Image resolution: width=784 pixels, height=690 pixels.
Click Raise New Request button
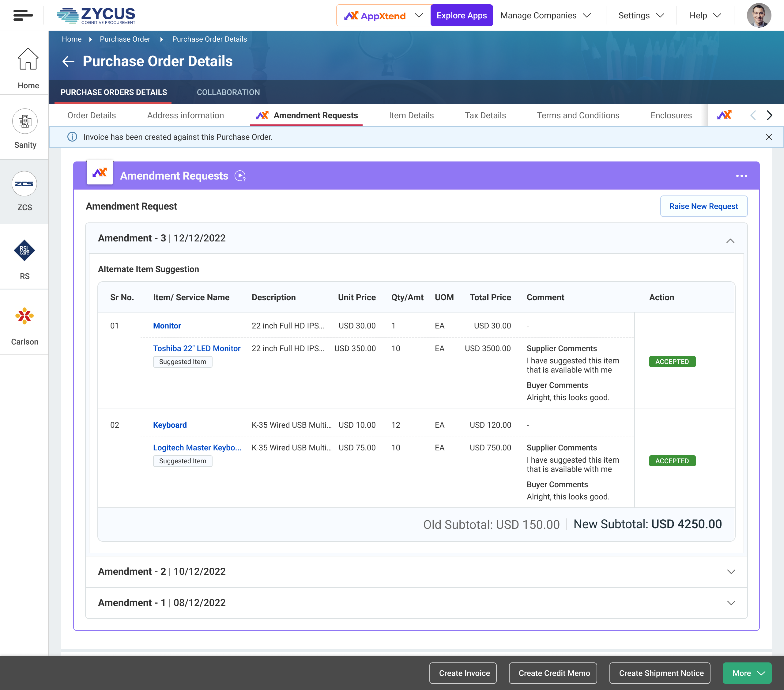(703, 207)
